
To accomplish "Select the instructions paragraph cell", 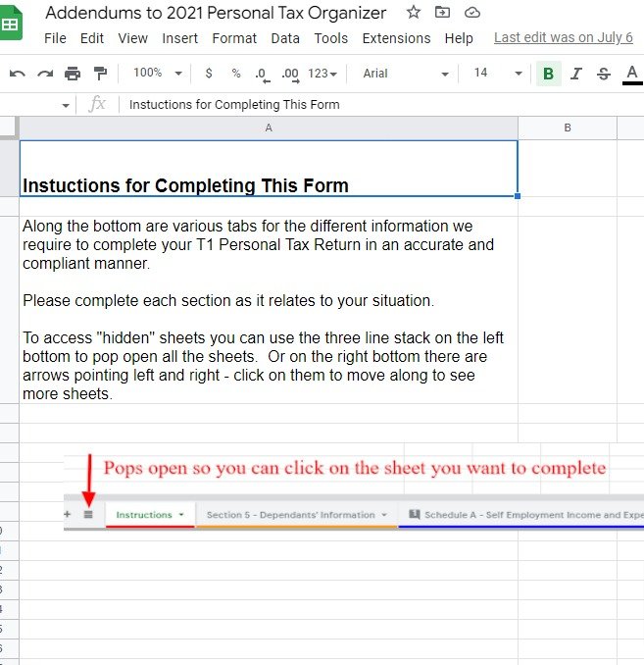I will 269,310.
